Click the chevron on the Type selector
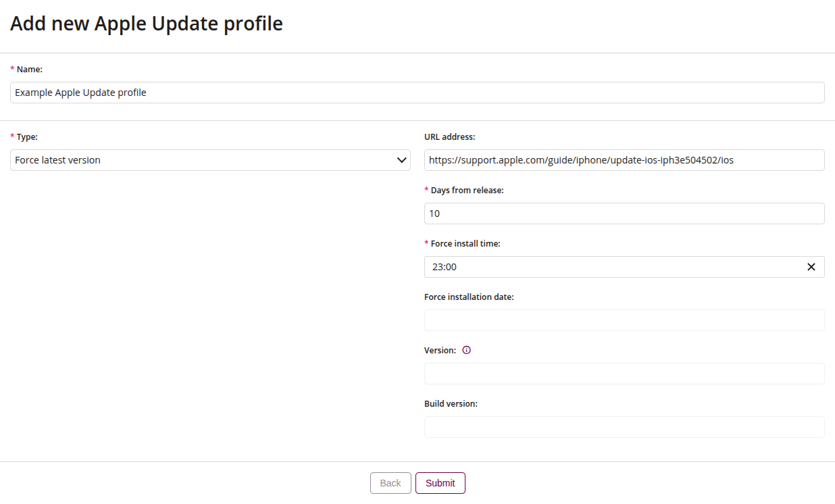This screenshot has width=835, height=504. [x=403, y=159]
